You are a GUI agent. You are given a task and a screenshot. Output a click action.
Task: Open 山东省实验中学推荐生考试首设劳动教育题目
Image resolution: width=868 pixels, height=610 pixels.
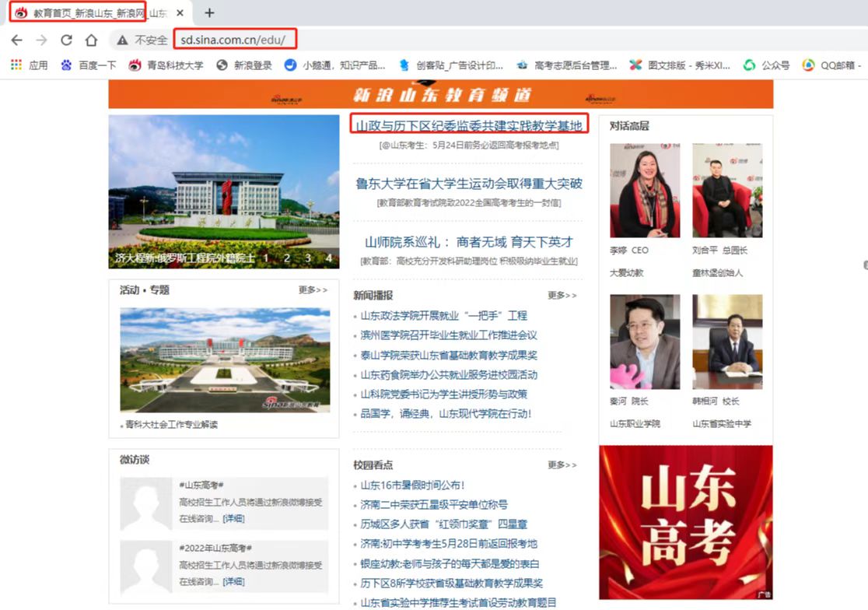coord(458,602)
